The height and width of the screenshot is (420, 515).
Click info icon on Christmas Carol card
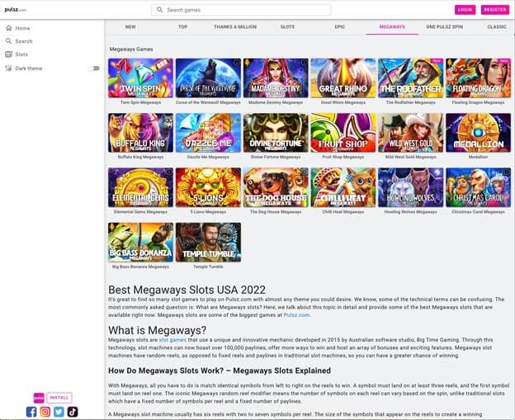click(506, 172)
